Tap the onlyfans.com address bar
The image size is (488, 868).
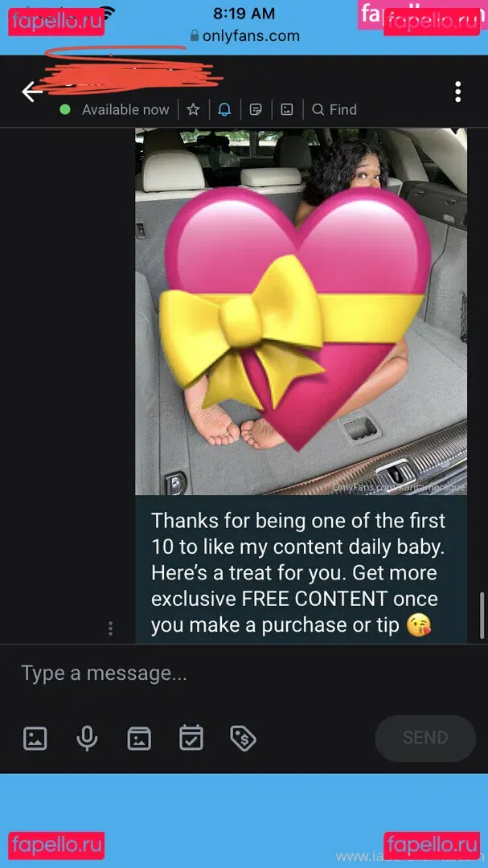[x=244, y=36]
